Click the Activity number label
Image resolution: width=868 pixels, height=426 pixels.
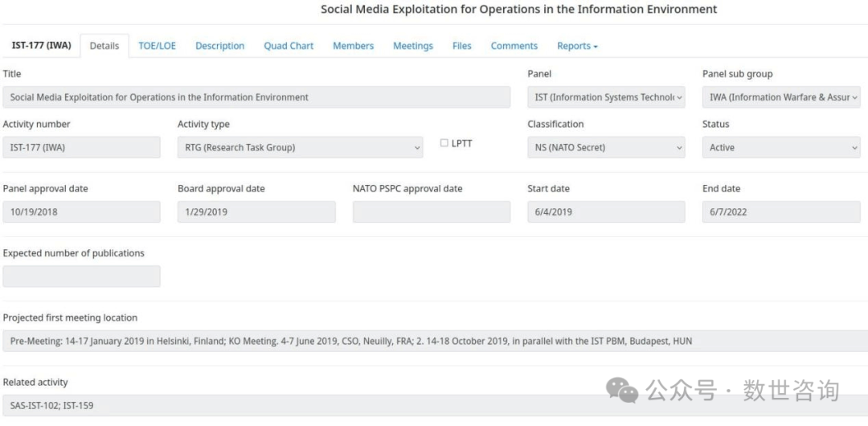point(36,124)
